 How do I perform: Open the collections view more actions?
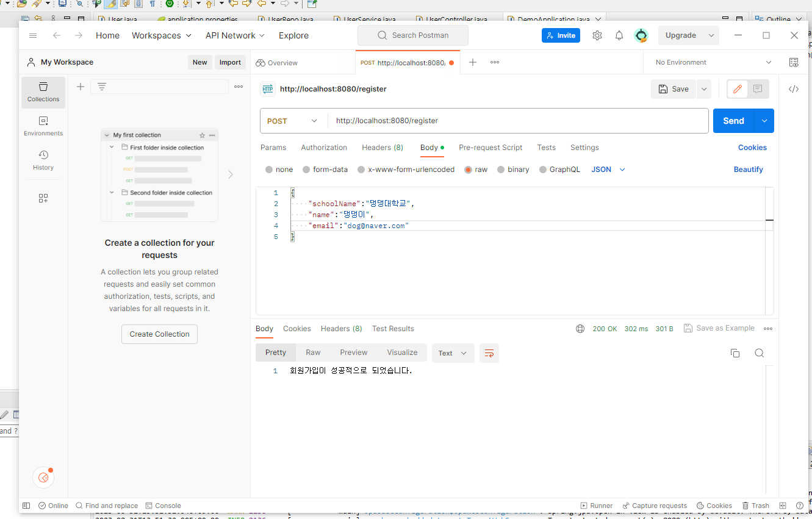point(239,87)
